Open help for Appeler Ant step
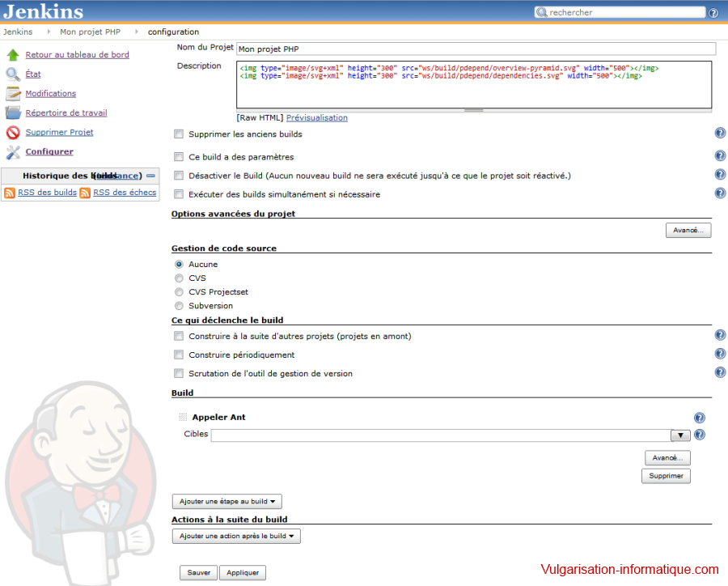728x586 pixels. coord(700,418)
